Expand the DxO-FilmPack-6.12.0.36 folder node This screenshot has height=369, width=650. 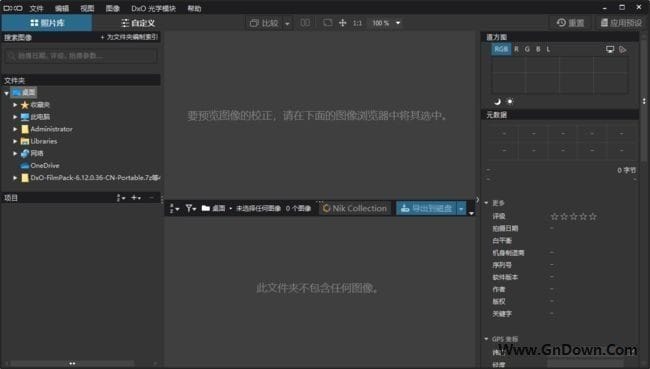click(x=15, y=177)
